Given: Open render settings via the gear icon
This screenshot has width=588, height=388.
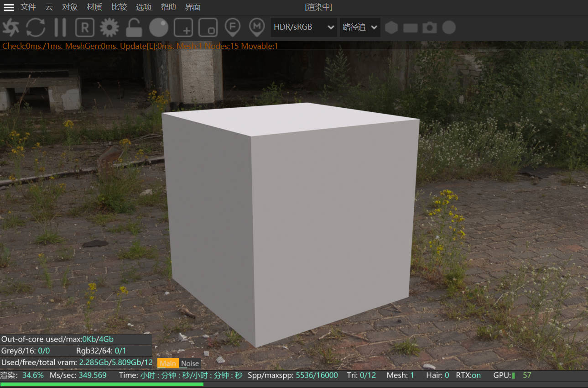Looking at the screenshot, I should point(109,27).
